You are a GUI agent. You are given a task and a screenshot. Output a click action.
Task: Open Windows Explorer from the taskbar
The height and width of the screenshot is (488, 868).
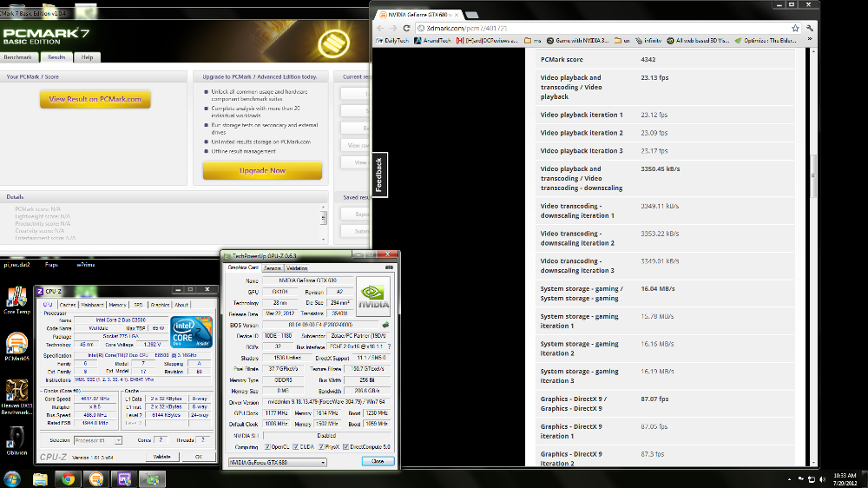tap(40, 478)
